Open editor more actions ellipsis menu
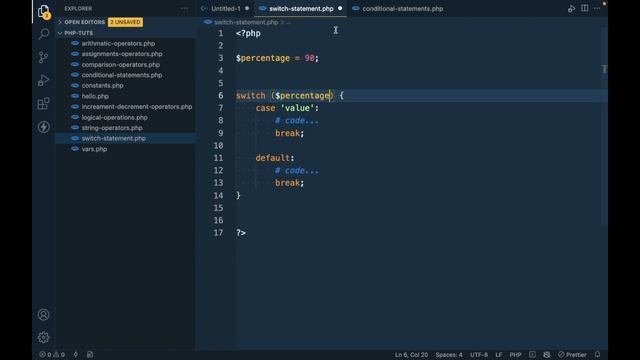This screenshot has width=640, height=360. (x=597, y=9)
